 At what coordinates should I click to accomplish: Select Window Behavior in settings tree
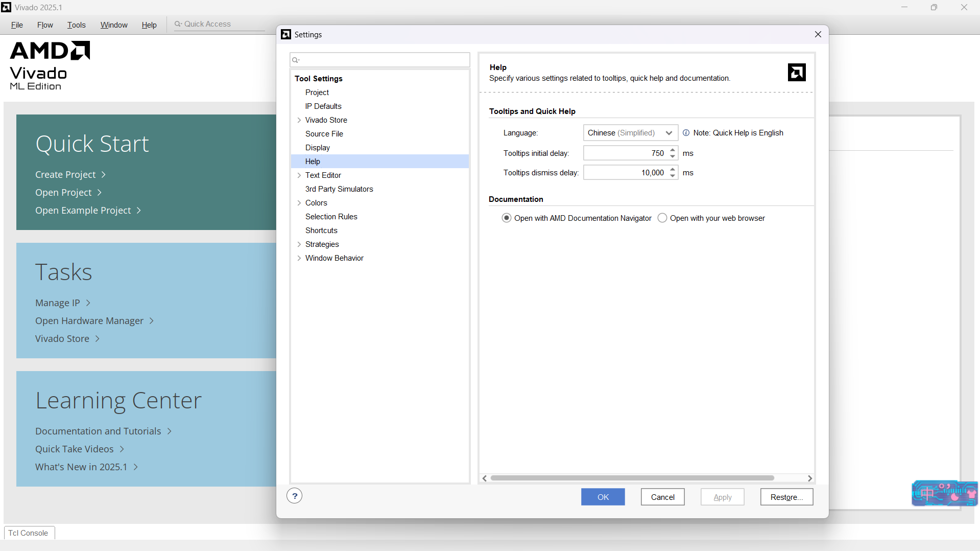(x=334, y=258)
